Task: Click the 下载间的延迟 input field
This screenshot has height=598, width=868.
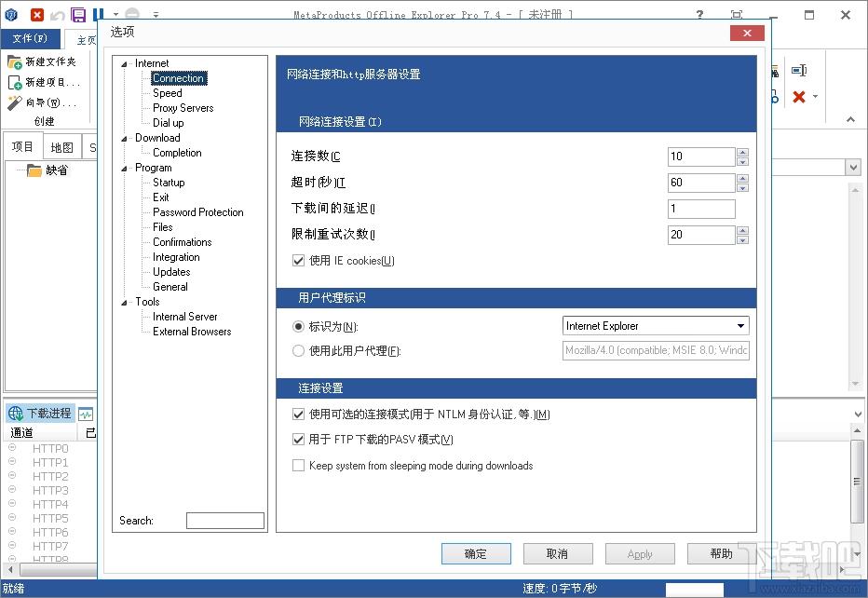Action: (x=701, y=209)
